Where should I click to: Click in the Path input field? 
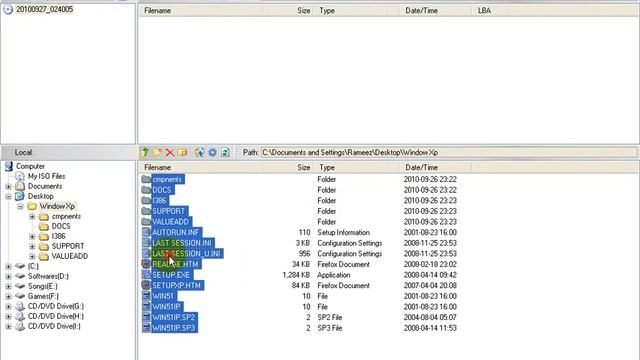pos(449,152)
